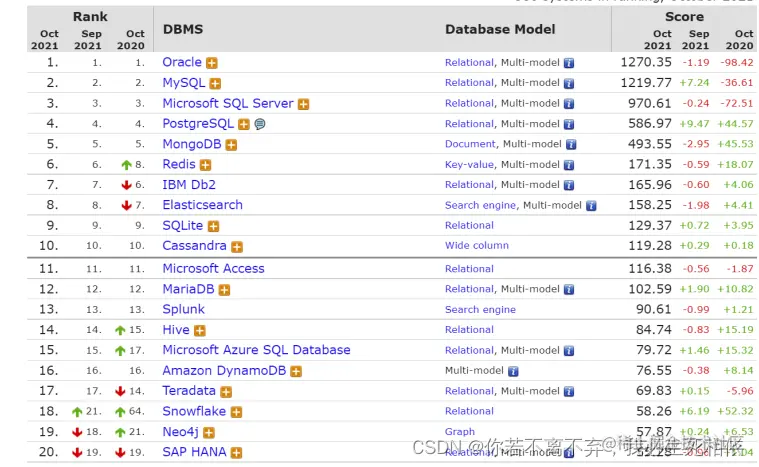Click the plus icon next to MySQL

click(215, 84)
